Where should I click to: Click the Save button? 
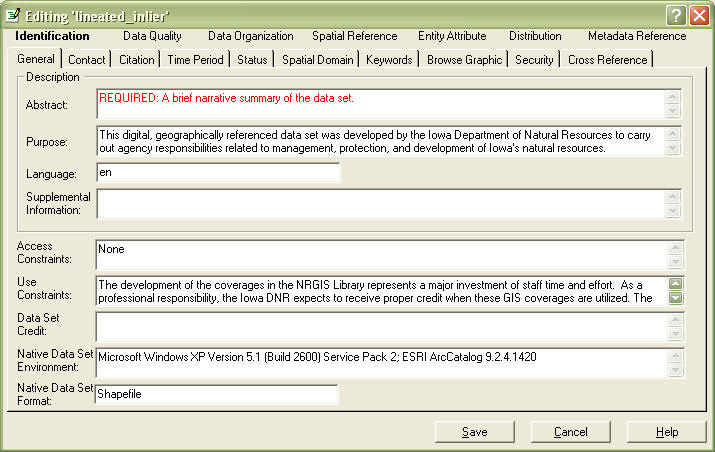[474, 432]
